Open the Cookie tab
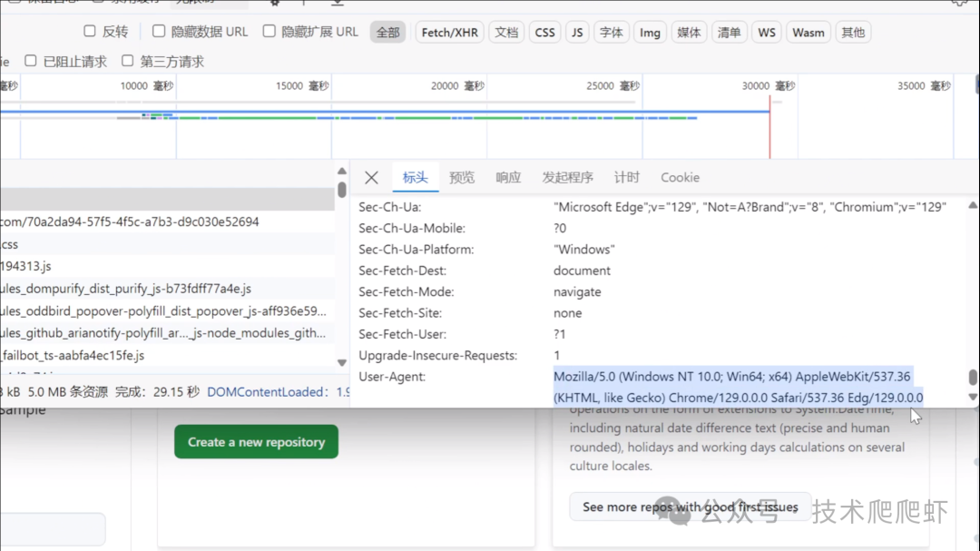This screenshot has width=980, height=551. point(680,178)
